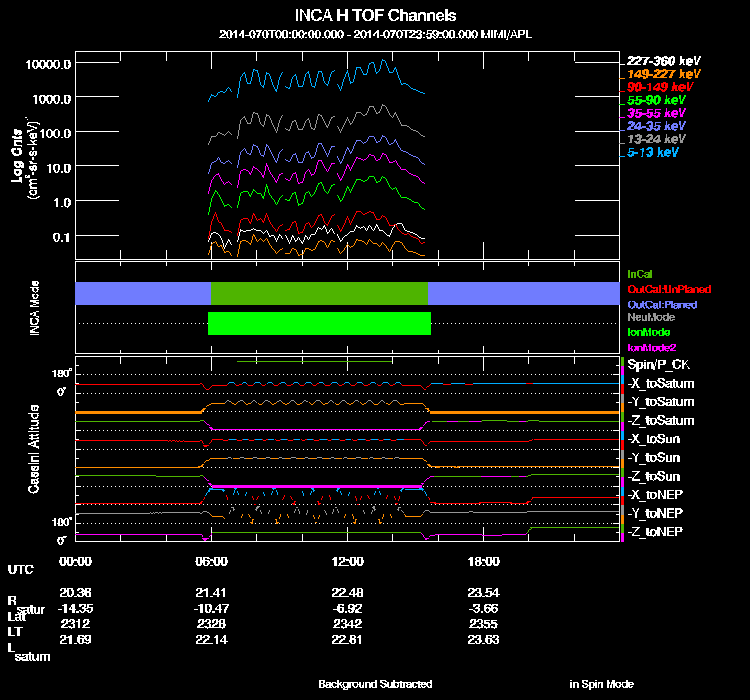Image resolution: width=750 pixels, height=700 pixels.
Task: Select the 55-90 keV legend entry
Action: [656, 100]
